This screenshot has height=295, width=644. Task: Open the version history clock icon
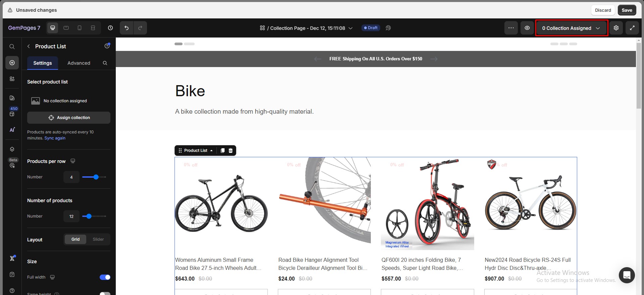click(110, 28)
